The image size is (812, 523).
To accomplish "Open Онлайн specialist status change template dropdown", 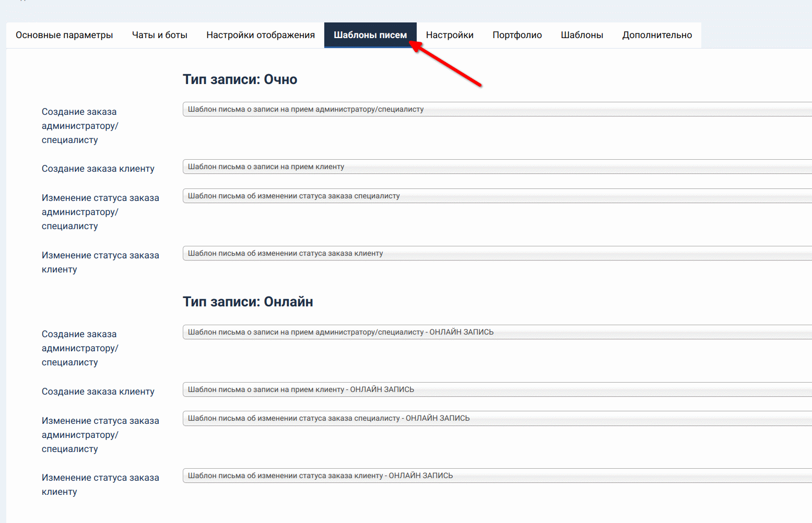I will pyautogui.click(x=496, y=418).
